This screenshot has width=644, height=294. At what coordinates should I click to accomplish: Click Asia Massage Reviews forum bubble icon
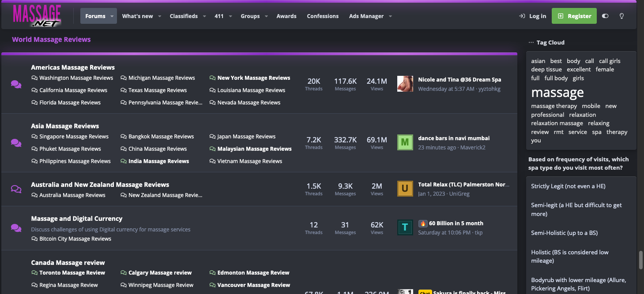click(16, 143)
